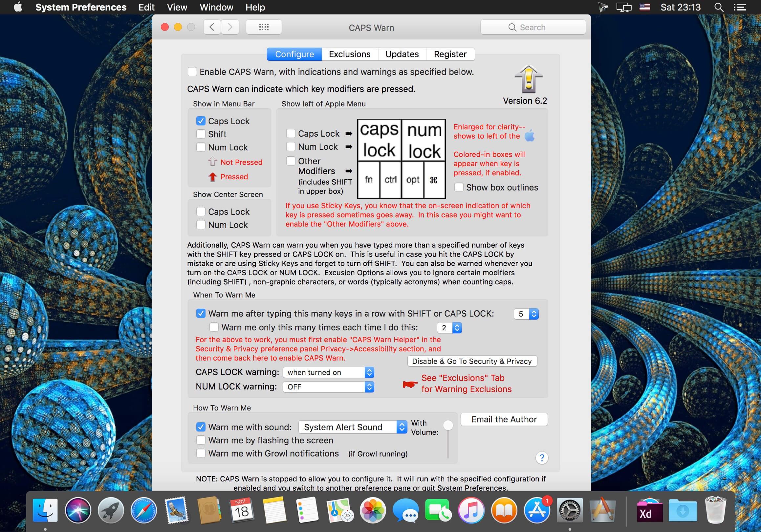Show all preferences grid button
The height and width of the screenshot is (532, 761).
[264, 27]
